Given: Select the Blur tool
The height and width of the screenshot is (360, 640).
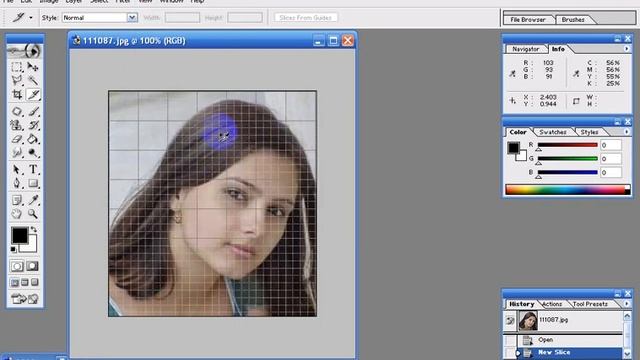Looking at the screenshot, I should (x=17, y=153).
